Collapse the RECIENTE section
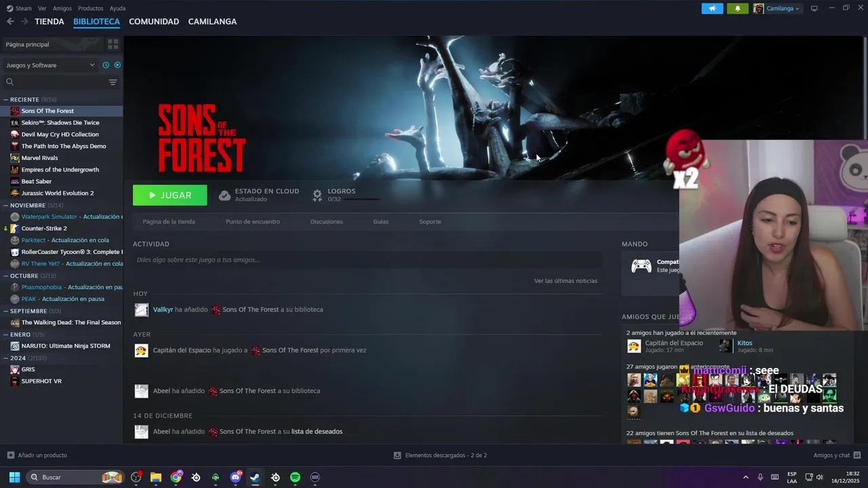Viewport: 868px width, 488px height. (6, 100)
